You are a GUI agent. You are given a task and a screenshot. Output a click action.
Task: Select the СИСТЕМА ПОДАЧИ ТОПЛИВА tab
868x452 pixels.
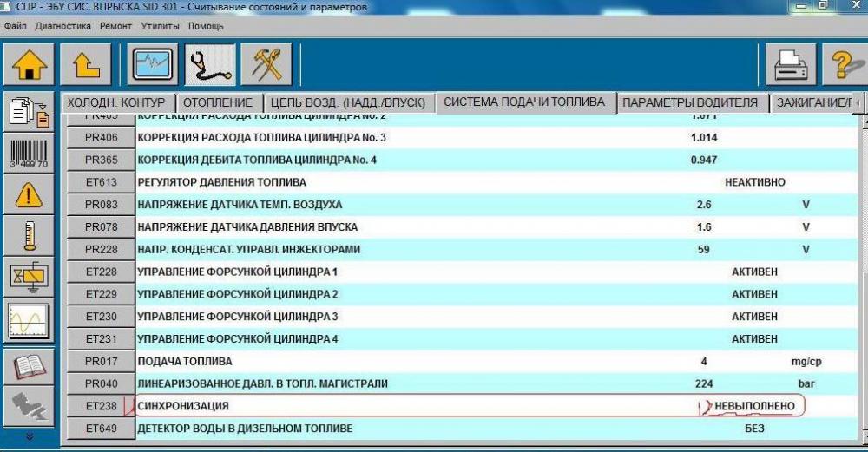coord(524,102)
